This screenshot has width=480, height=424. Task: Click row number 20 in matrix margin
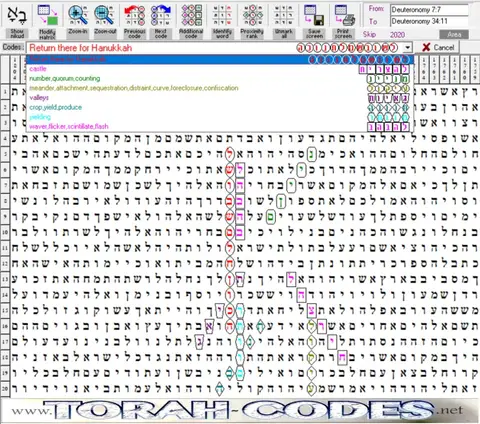point(5,389)
